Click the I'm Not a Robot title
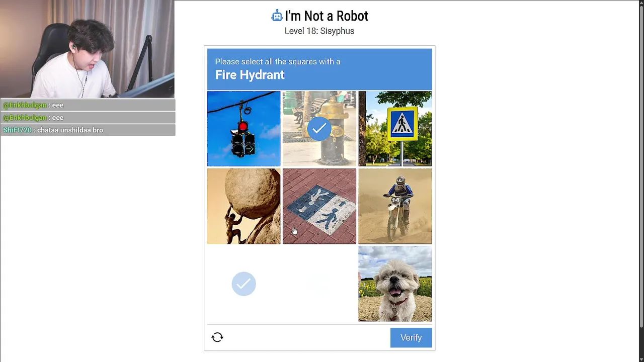 (327, 16)
